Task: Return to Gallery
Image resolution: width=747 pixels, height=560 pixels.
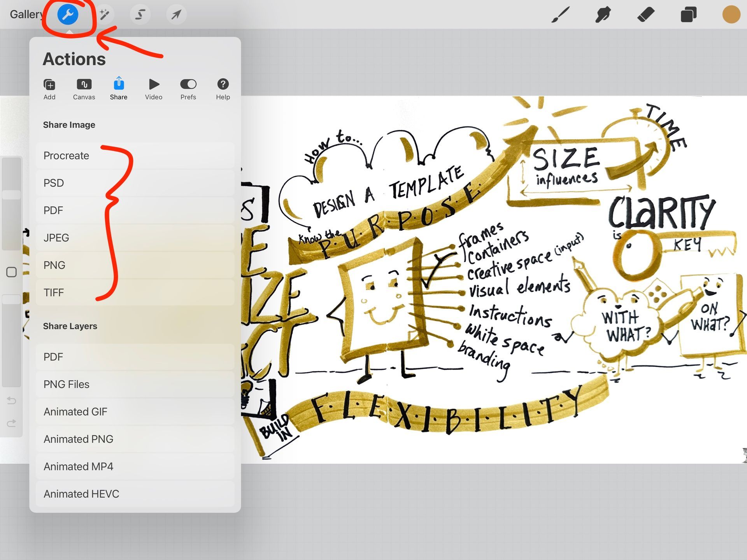Action: [26, 15]
